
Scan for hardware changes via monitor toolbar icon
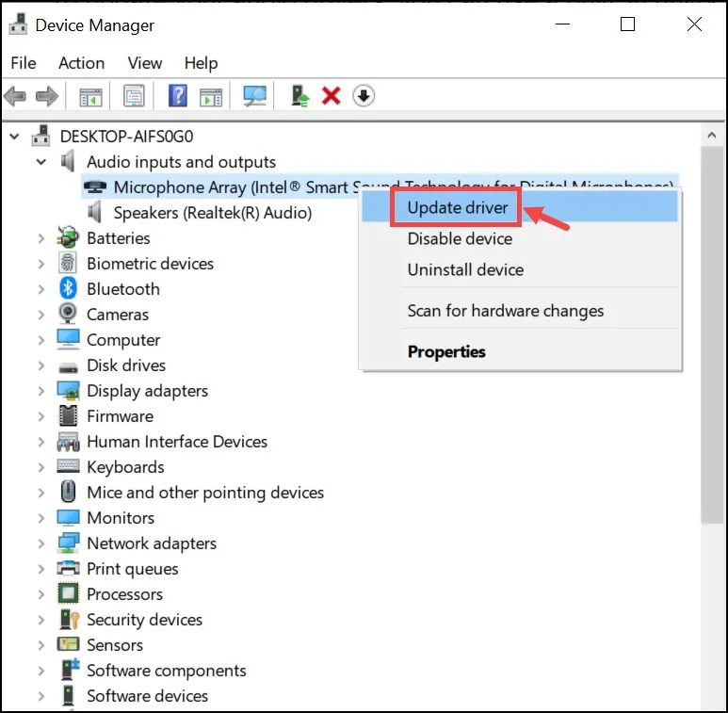click(254, 96)
